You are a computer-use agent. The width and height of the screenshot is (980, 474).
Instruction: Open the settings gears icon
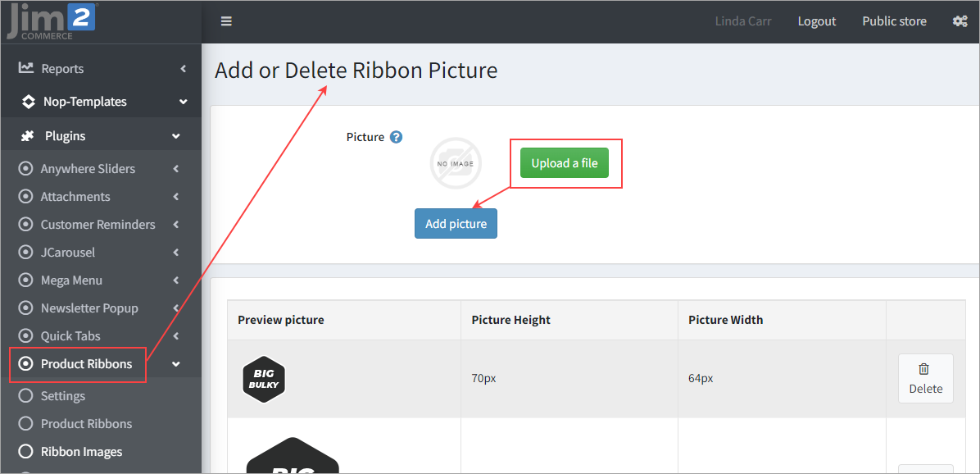click(960, 21)
